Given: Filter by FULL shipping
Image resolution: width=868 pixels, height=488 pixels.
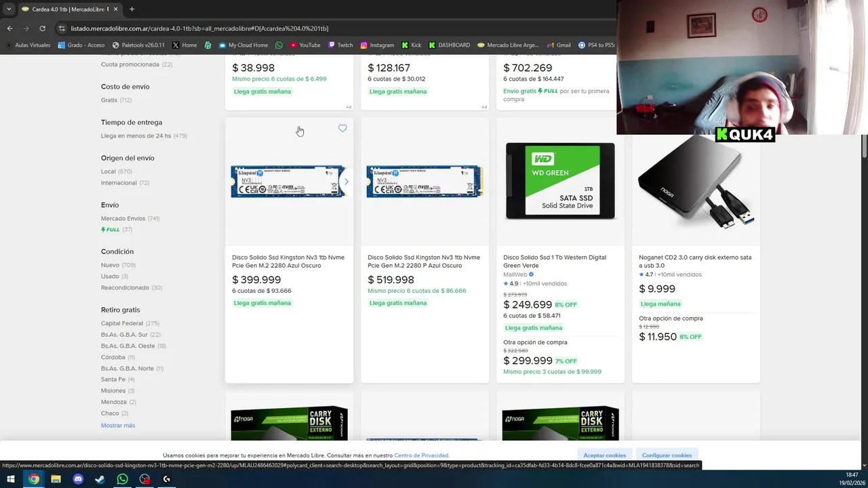Looking at the screenshot, I should tap(117, 230).
